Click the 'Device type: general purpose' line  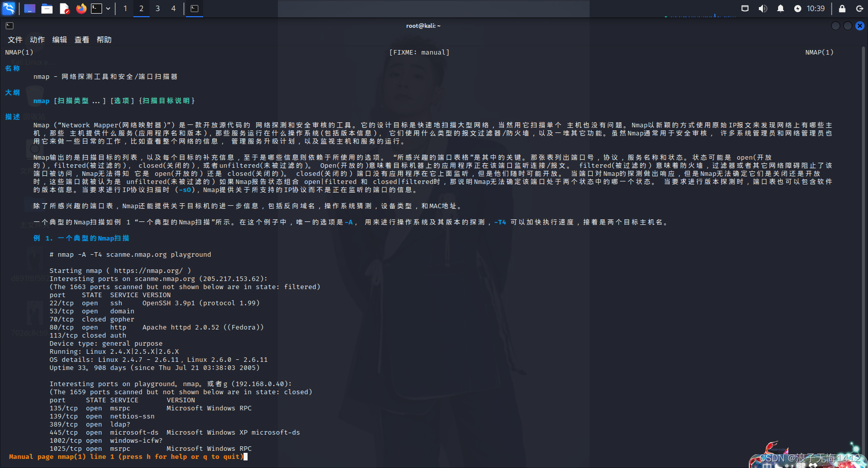tap(106, 343)
